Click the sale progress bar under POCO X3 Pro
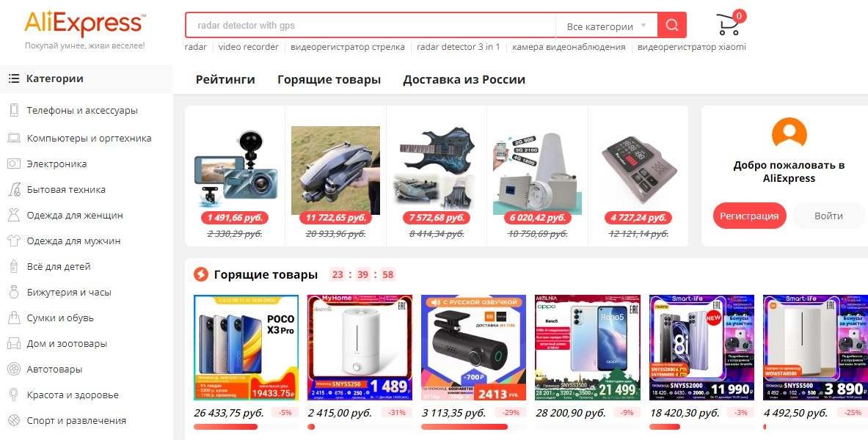 click(x=246, y=427)
